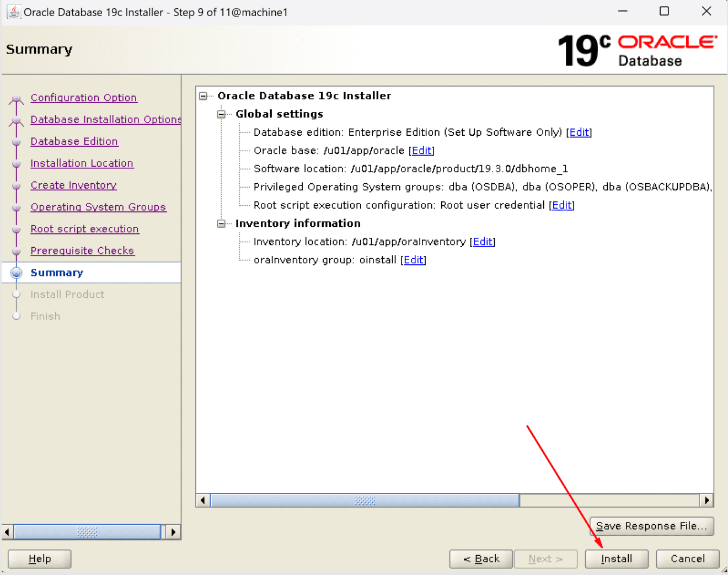Select the Database Edition step
This screenshot has width=728, height=575.
74,141
